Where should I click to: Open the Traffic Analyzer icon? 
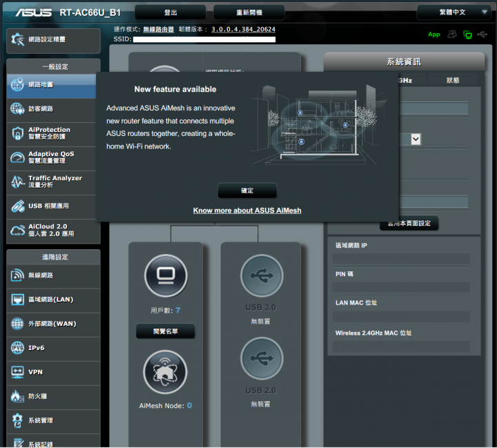point(17,182)
